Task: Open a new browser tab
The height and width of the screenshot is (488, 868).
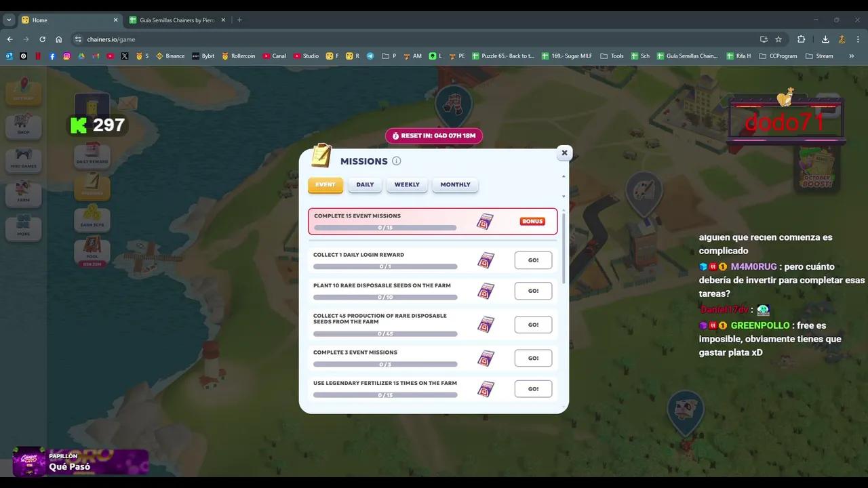Action: (x=239, y=20)
